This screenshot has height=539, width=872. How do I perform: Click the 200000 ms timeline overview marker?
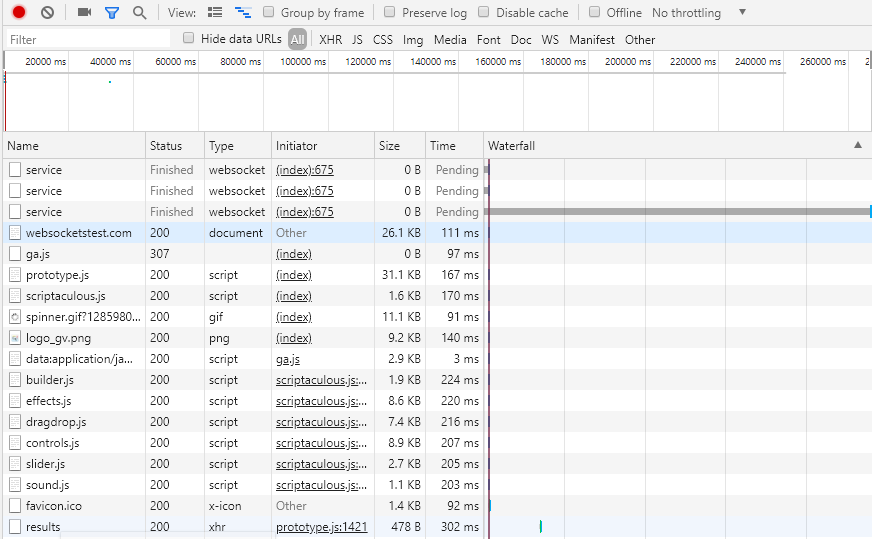point(628,62)
